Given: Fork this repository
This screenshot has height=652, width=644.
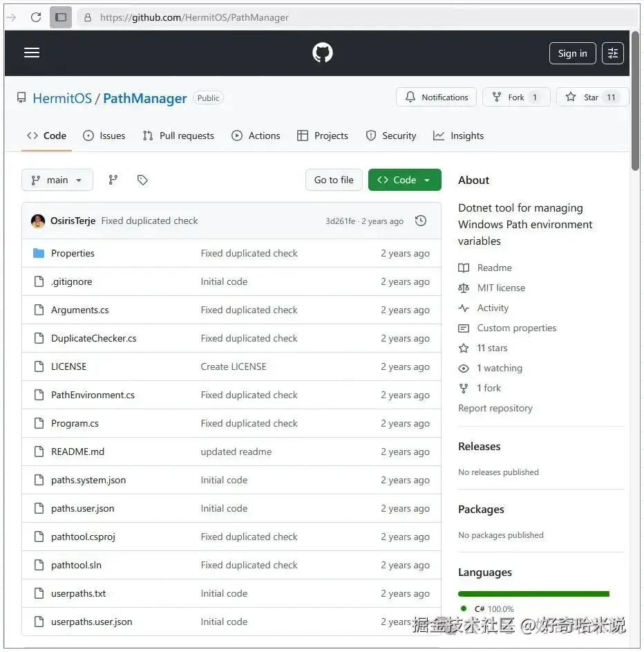Looking at the screenshot, I should click(516, 97).
